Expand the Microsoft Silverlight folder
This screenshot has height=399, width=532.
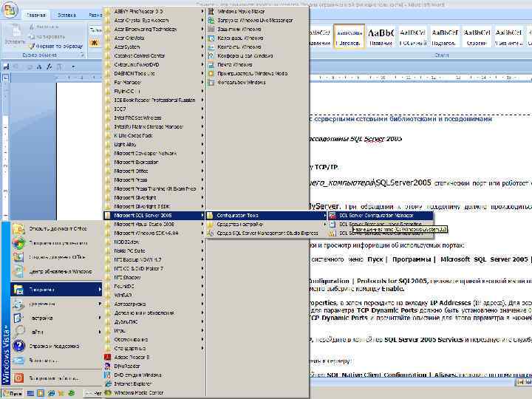154,197
